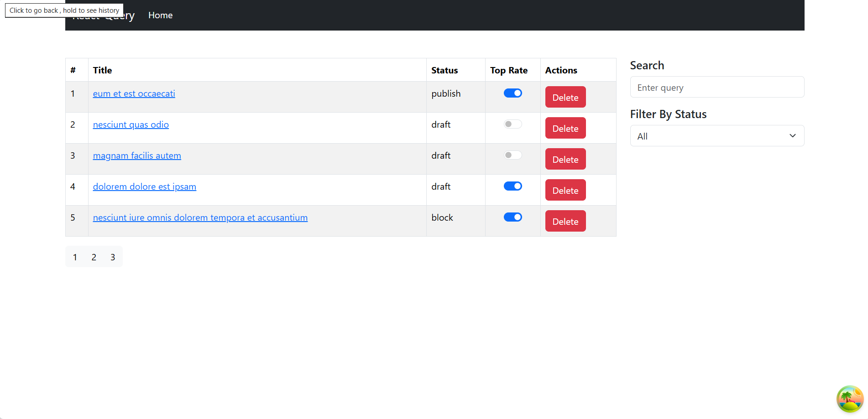The image size is (868, 419).
Task: Delete the block status post in row 5
Action: [565, 221]
